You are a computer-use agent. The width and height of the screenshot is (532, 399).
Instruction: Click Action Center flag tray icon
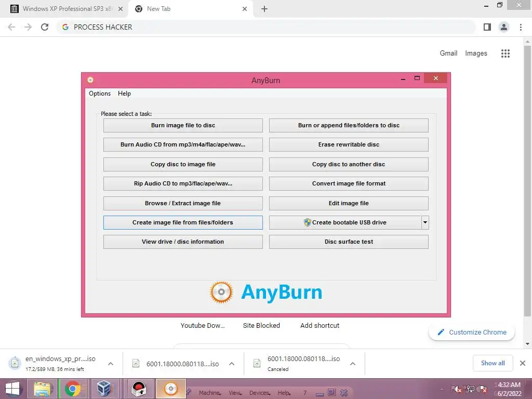(x=483, y=390)
